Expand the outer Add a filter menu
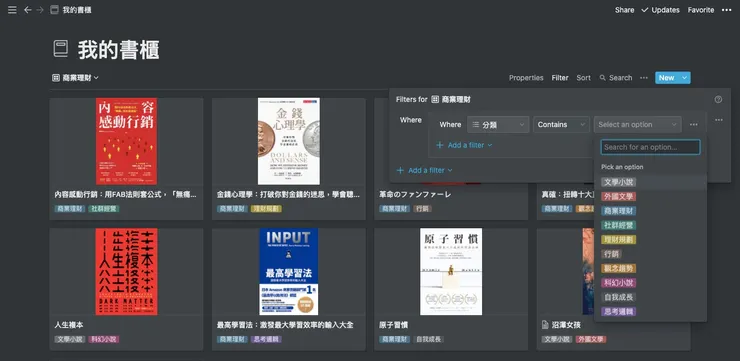The image size is (740, 361). [424, 170]
